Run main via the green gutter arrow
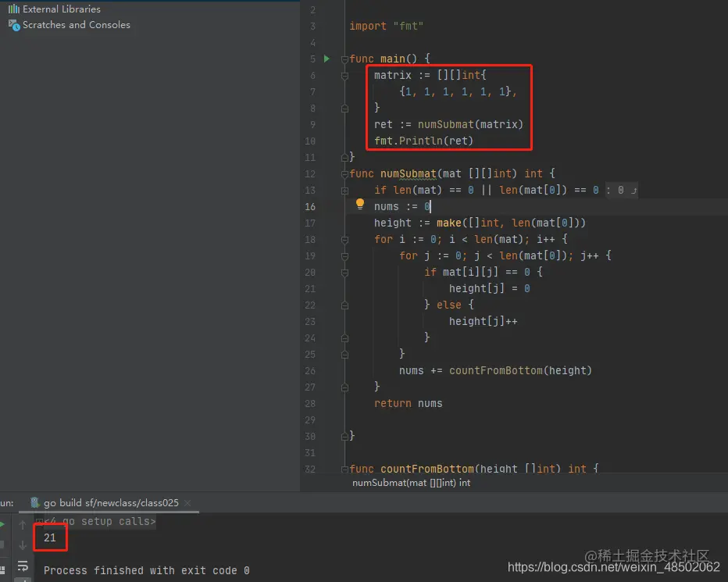Screen dimensions: 728x582 click(x=327, y=59)
